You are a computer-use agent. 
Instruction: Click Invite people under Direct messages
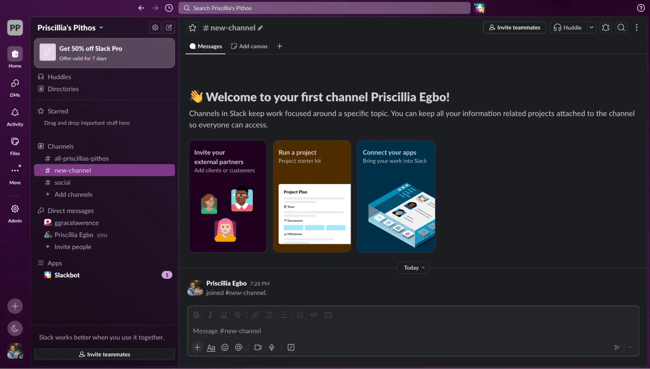(x=104, y=247)
